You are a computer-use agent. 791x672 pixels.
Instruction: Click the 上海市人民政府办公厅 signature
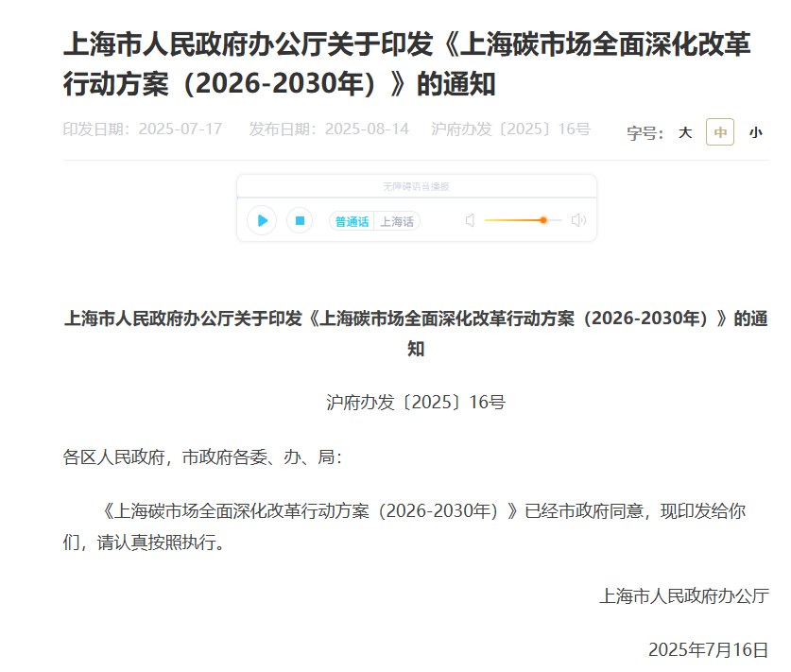point(683,595)
